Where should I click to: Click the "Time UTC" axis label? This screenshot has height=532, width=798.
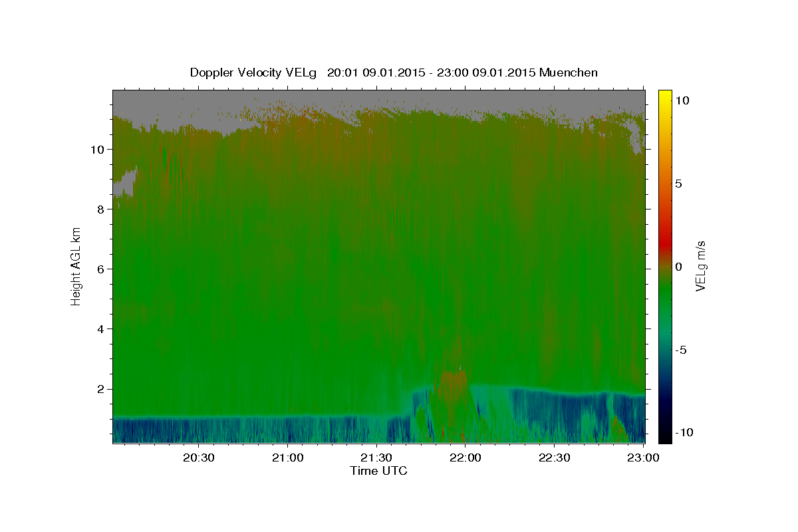[x=378, y=471]
